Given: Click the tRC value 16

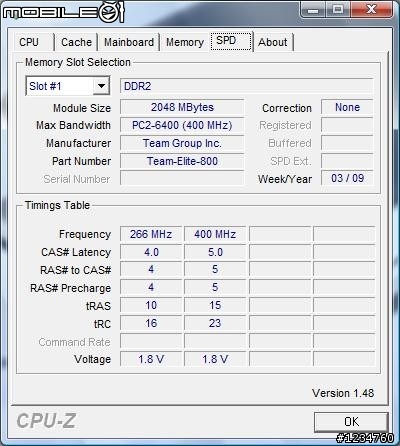Looking at the screenshot, I should click(151, 323).
